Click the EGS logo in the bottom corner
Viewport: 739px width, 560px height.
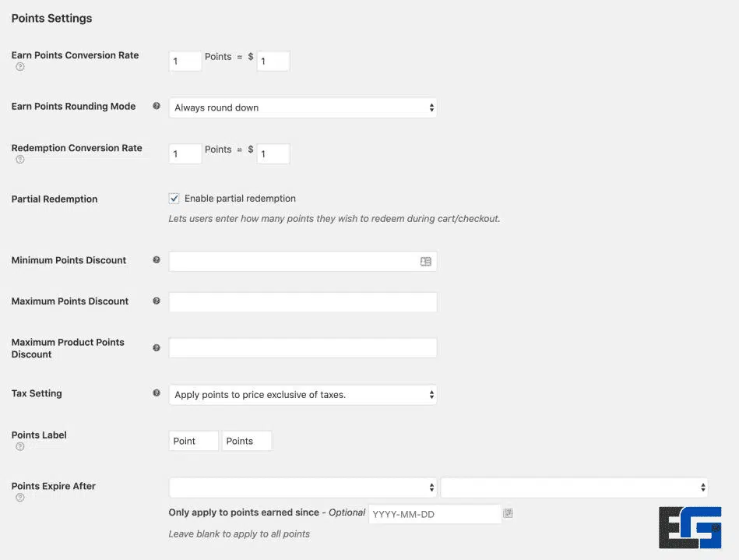tap(690, 527)
